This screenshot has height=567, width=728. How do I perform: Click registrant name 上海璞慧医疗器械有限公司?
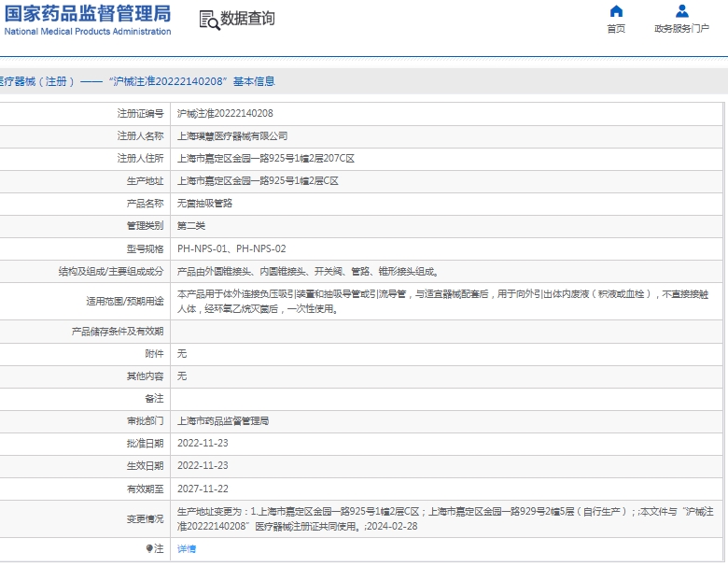point(232,136)
